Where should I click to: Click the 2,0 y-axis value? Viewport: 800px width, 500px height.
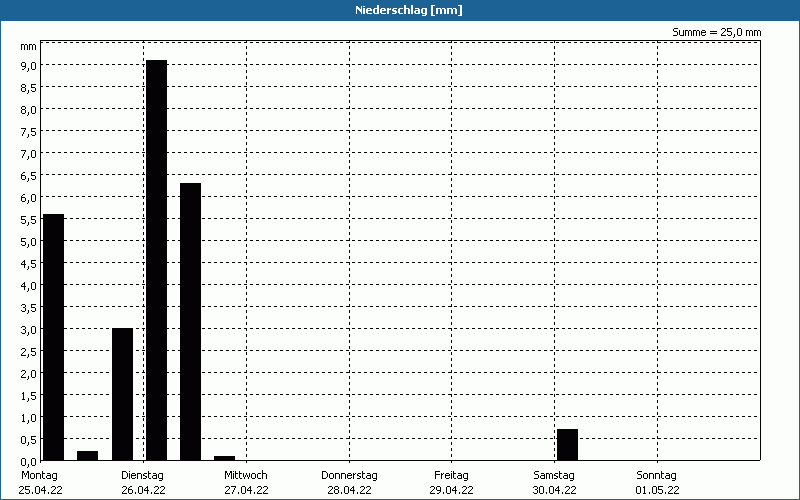click(x=29, y=373)
